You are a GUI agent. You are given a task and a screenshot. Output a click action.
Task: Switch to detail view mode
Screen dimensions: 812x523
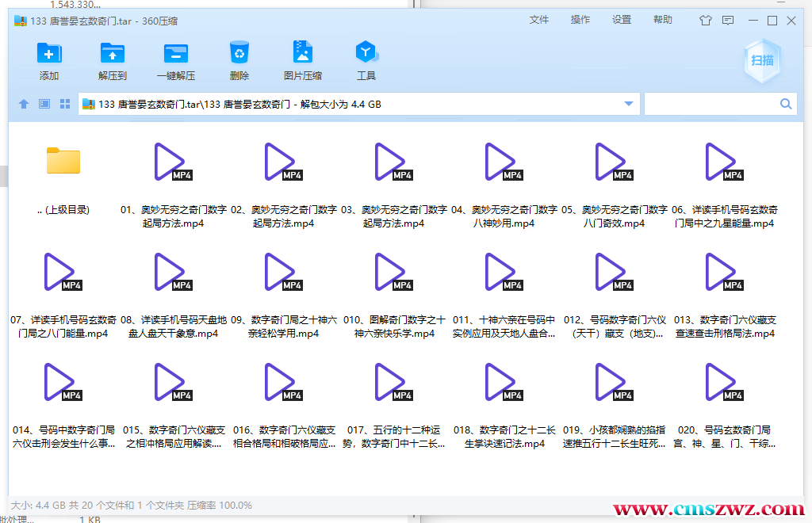[44, 103]
